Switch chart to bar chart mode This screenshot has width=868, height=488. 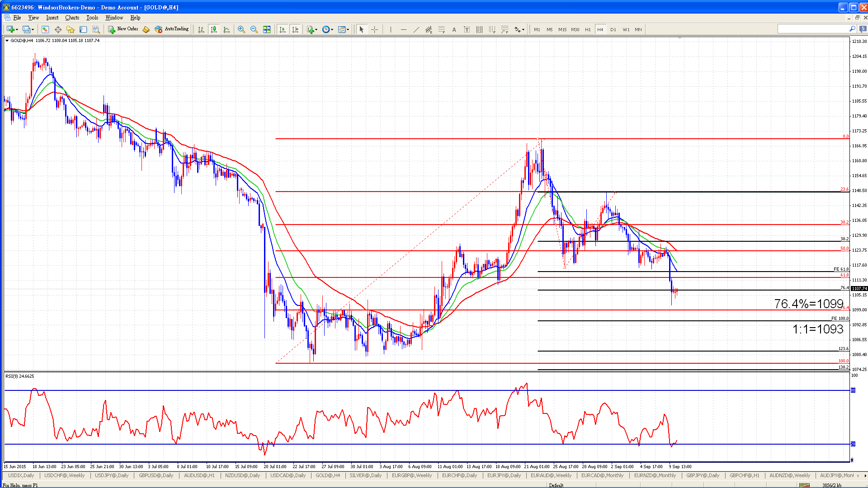[201, 29]
